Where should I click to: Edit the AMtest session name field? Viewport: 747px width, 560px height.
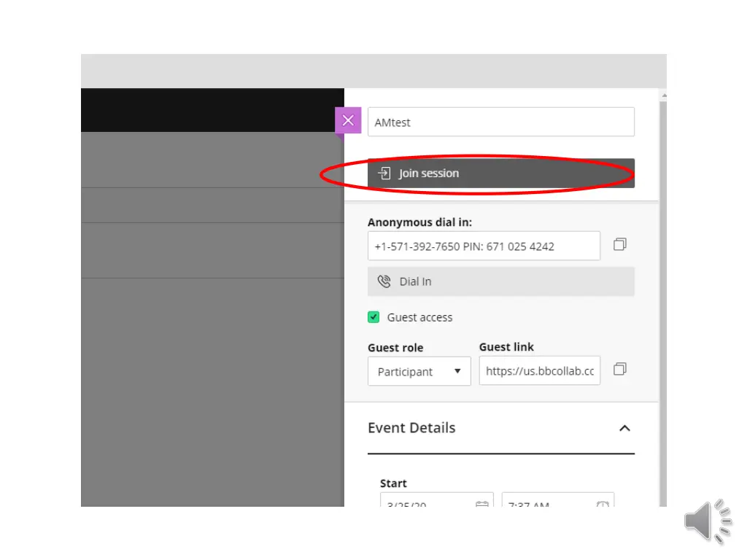pos(500,122)
